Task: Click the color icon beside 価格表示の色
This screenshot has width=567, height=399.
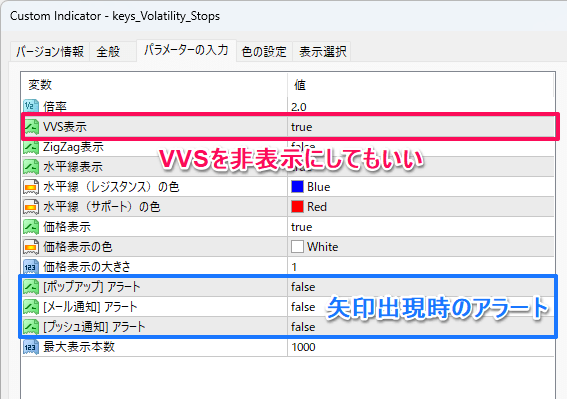Action: coord(31,247)
